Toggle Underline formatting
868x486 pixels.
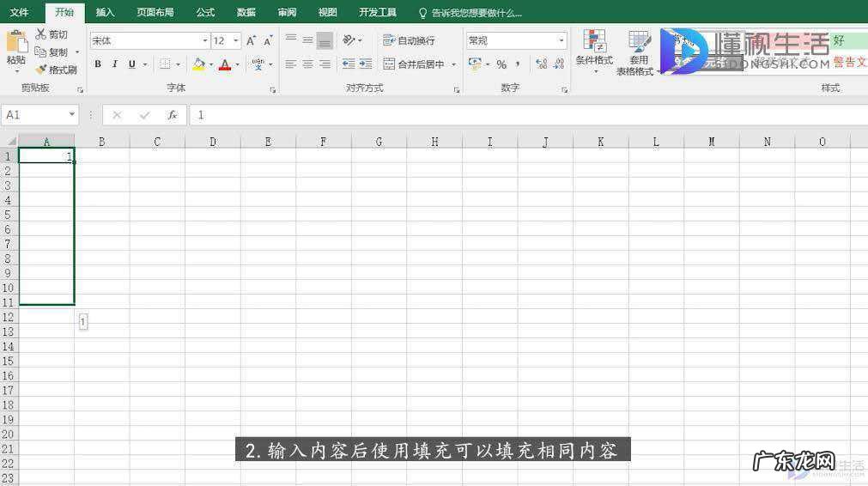(x=131, y=64)
